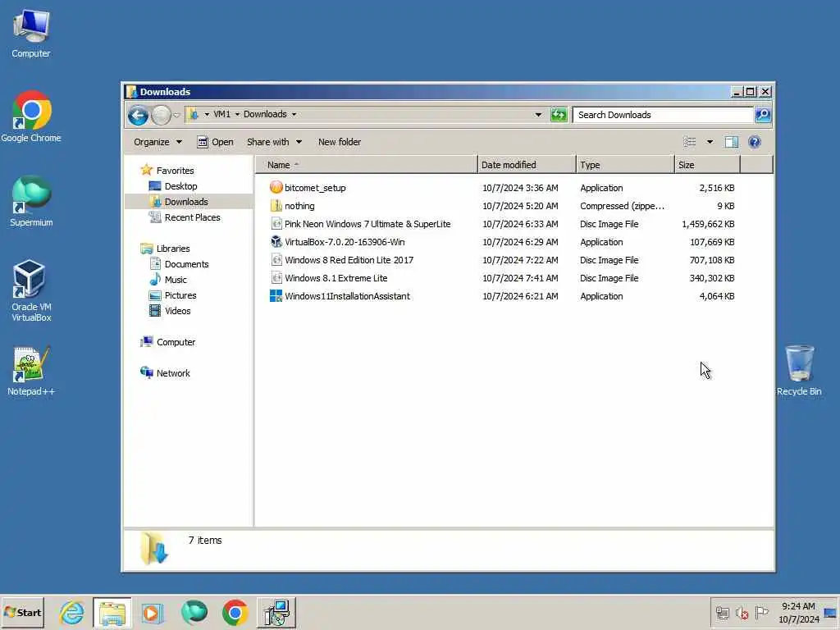
Task: Expand the address bar history dropdown
Action: 538,115
